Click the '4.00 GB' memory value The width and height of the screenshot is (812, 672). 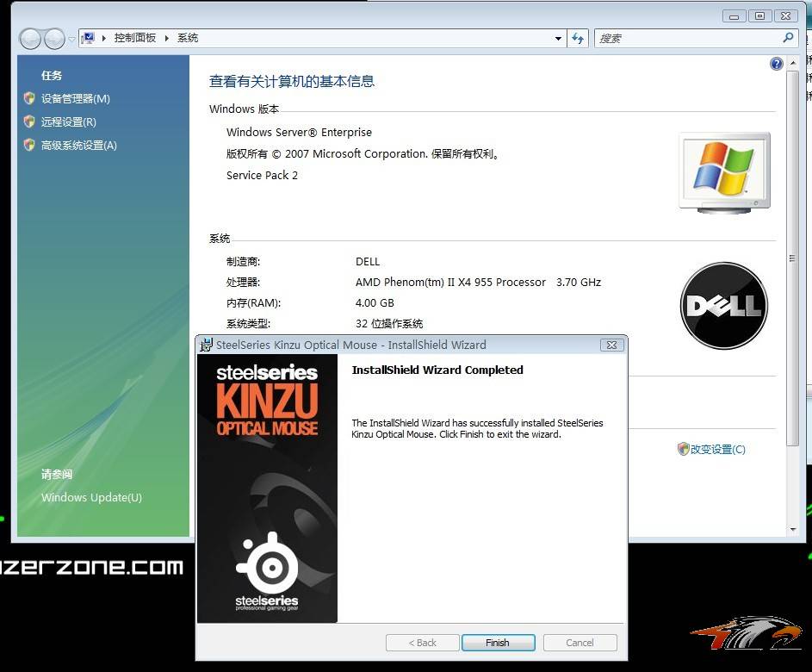tap(375, 302)
